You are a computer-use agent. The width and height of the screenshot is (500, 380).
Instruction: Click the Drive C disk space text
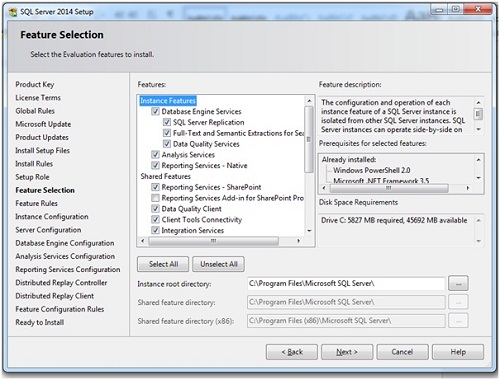coord(394,220)
